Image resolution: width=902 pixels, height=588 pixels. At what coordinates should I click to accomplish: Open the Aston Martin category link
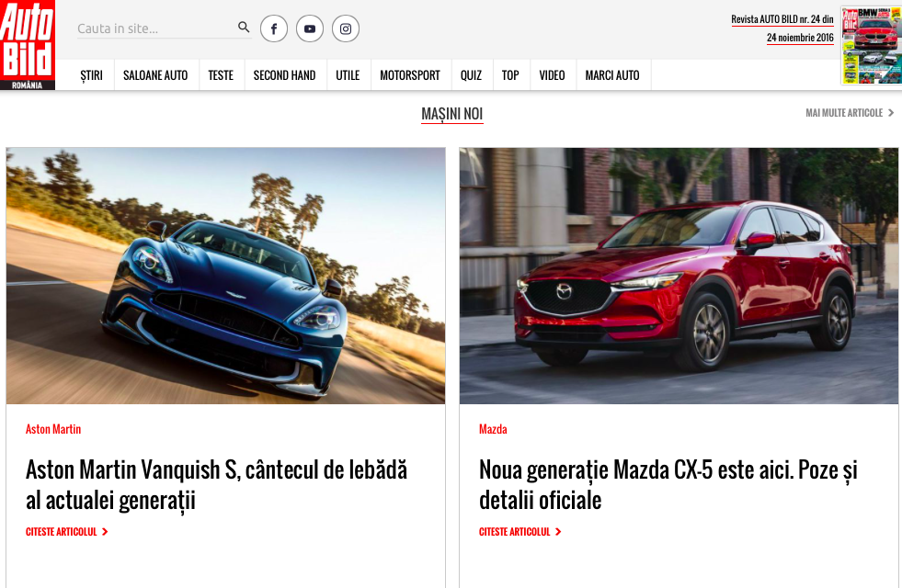coord(53,429)
